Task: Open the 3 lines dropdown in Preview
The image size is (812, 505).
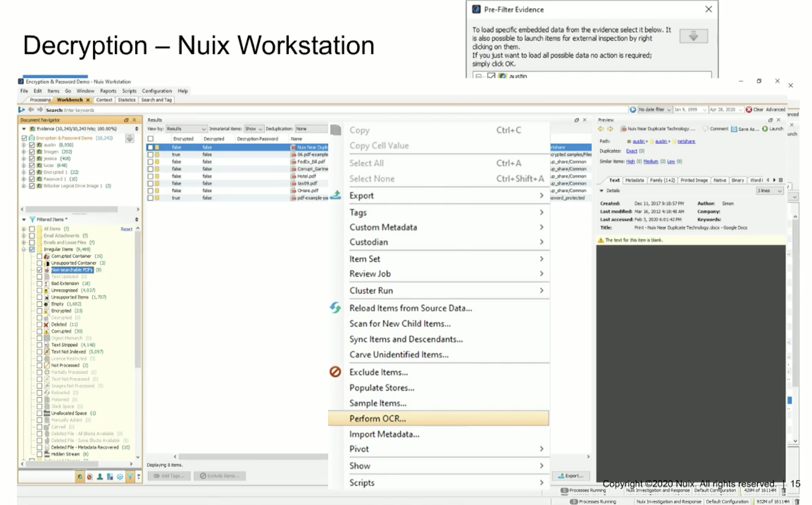Action: click(769, 190)
